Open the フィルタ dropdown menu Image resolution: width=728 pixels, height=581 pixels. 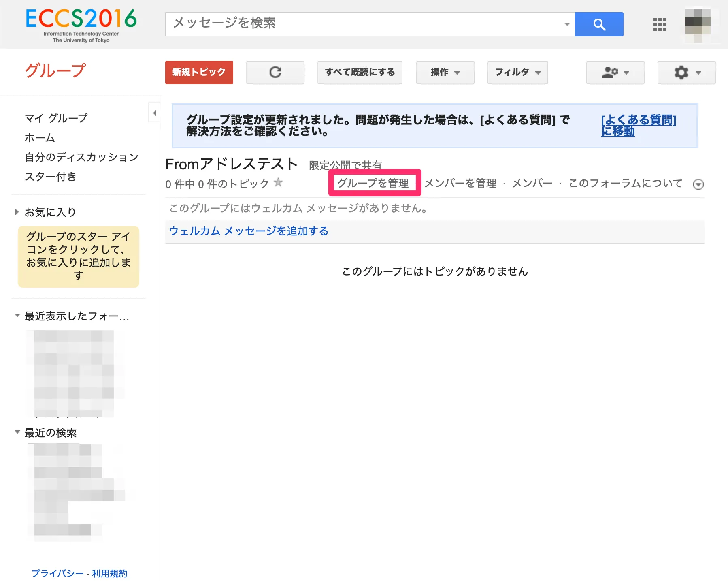517,73
